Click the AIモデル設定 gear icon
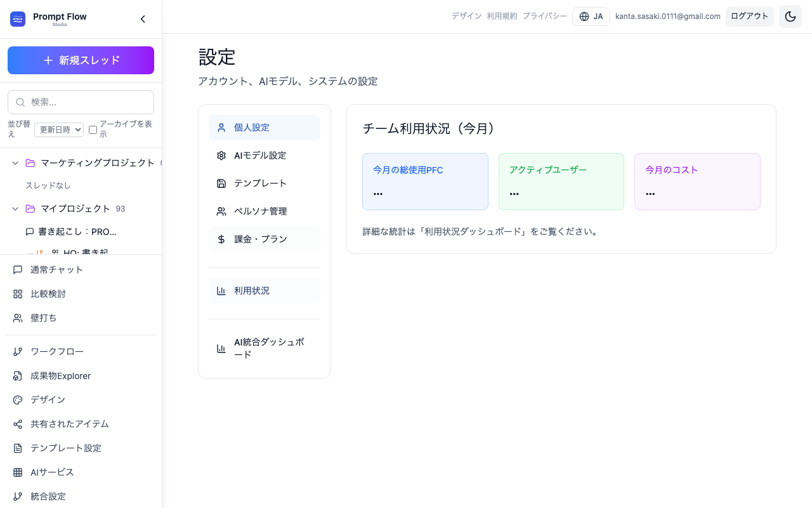This screenshot has width=812, height=508. tap(221, 156)
